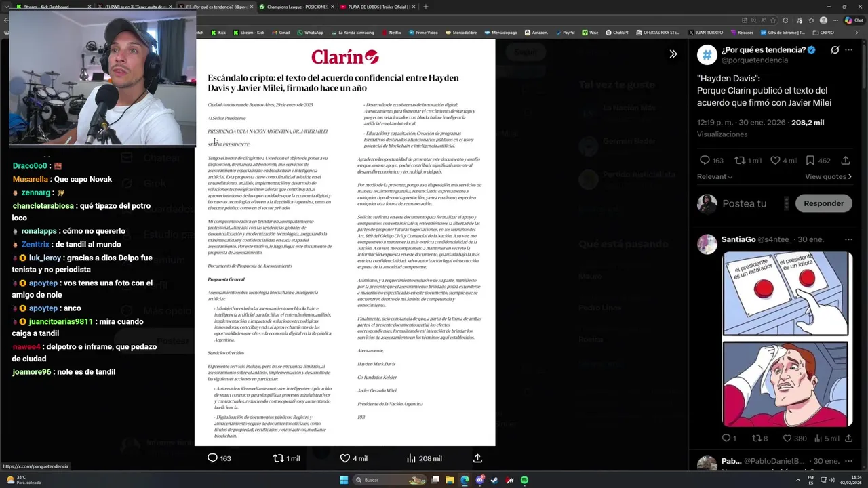Open the Gmail bookmark
The height and width of the screenshot is (488, 868).
point(281,32)
